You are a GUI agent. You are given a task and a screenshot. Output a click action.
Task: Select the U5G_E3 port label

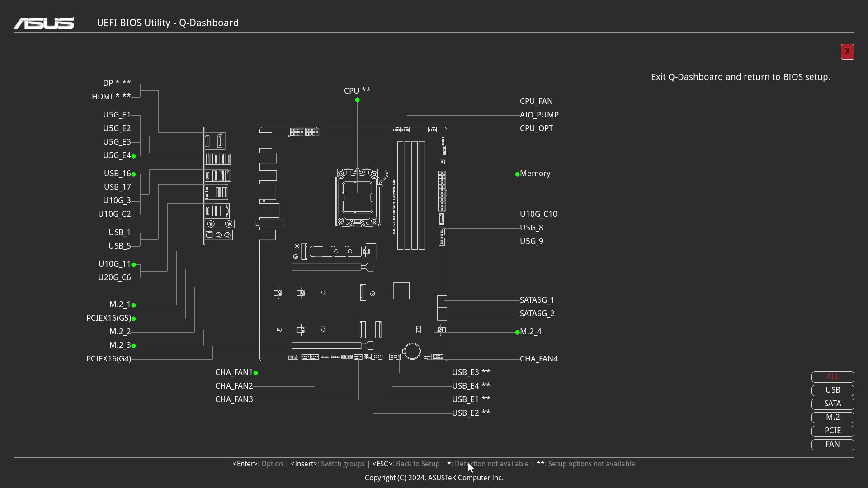tap(117, 142)
